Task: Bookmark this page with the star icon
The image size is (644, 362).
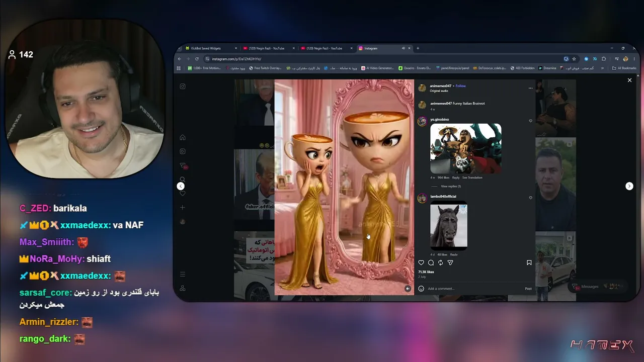Action: [x=574, y=59]
